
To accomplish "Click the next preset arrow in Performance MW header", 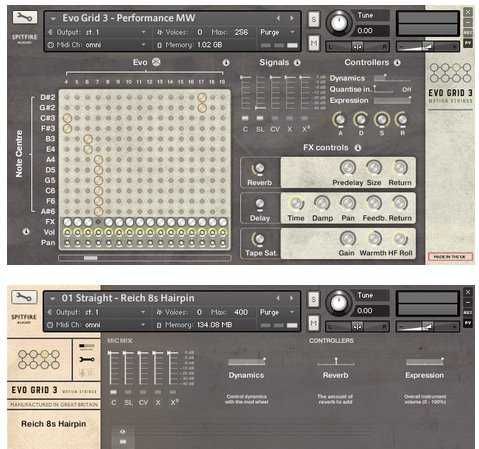I will (292, 18).
